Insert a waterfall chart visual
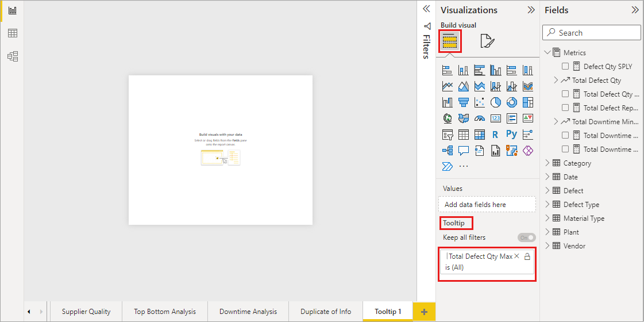Image resolution: width=644 pixels, height=322 pixels. tap(448, 102)
